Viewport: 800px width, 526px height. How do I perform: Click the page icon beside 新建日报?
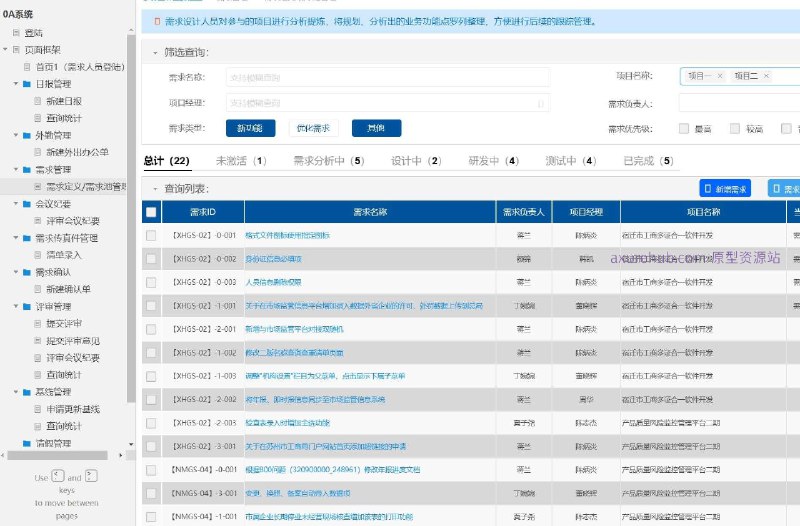pos(37,101)
